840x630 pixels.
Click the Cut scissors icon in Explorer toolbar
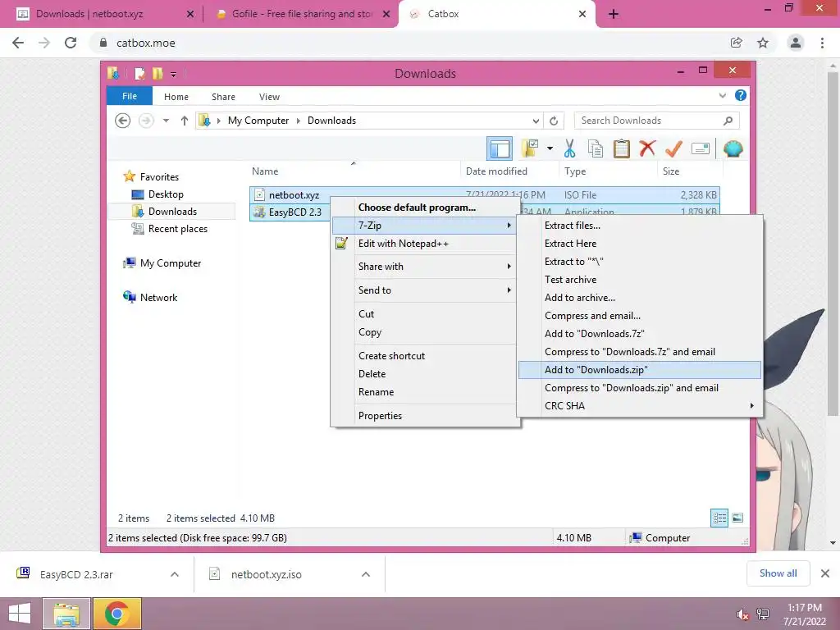click(x=569, y=148)
